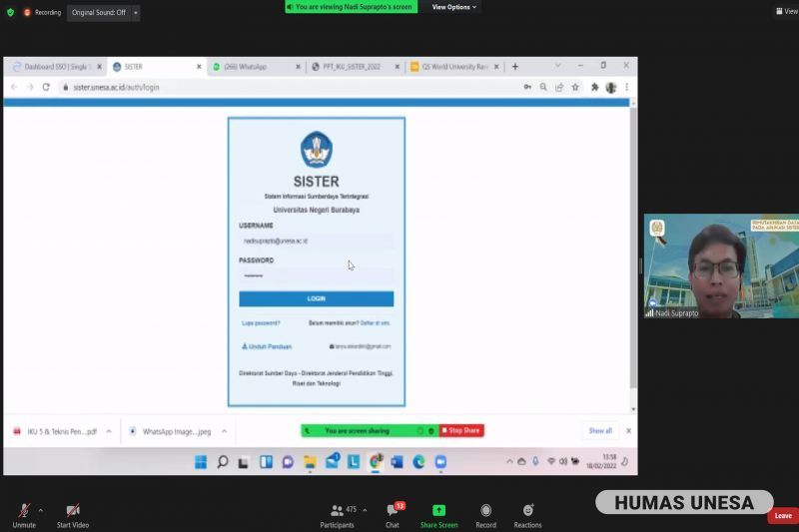Click the green encryption shield icon
Viewport: 799px width, 532px height.
pos(10,12)
